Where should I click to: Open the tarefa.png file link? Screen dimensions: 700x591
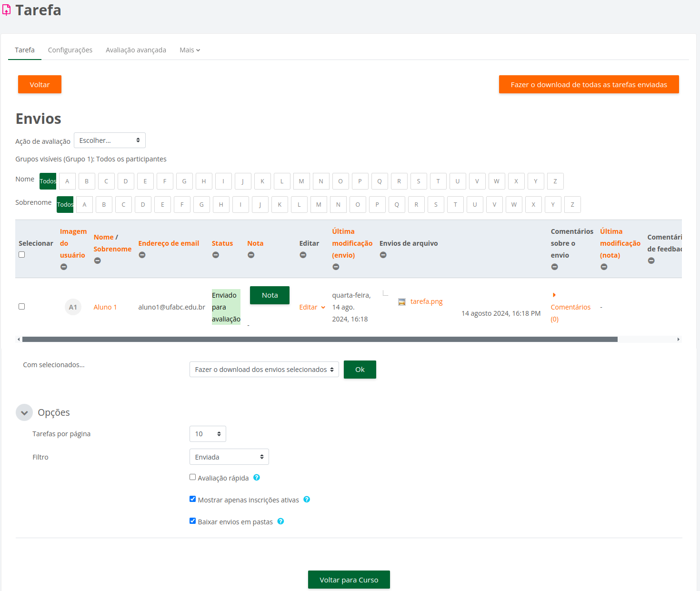point(427,301)
